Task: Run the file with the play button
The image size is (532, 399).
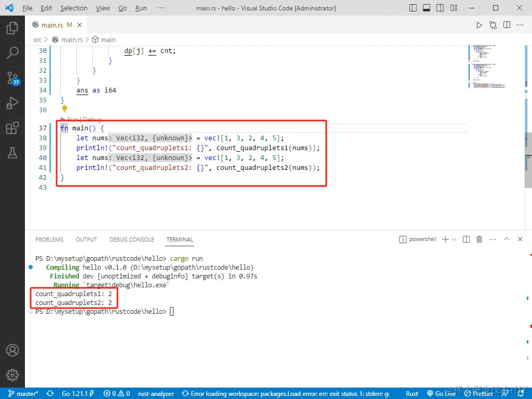Action: click(x=479, y=25)
